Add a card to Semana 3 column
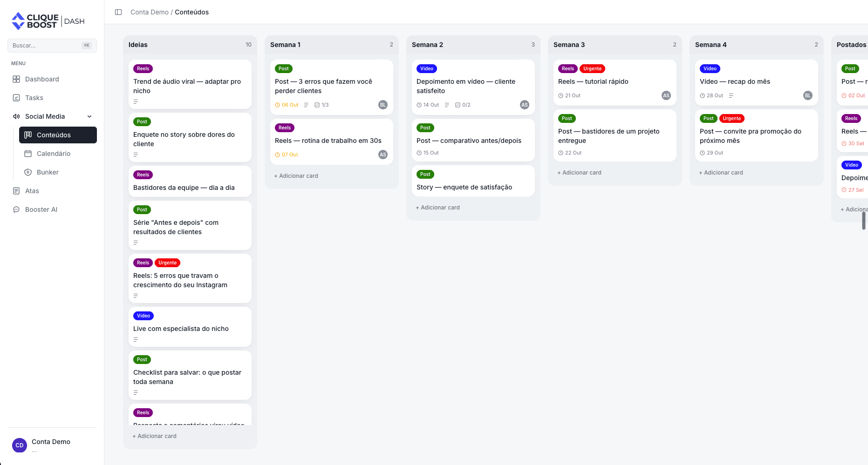The image size is (868, 465). point(579,173)
